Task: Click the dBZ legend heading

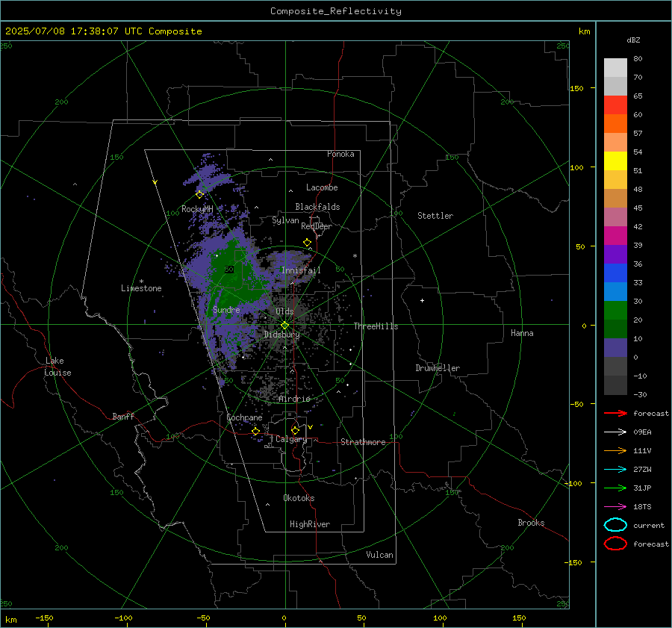Action: [633, 40]
